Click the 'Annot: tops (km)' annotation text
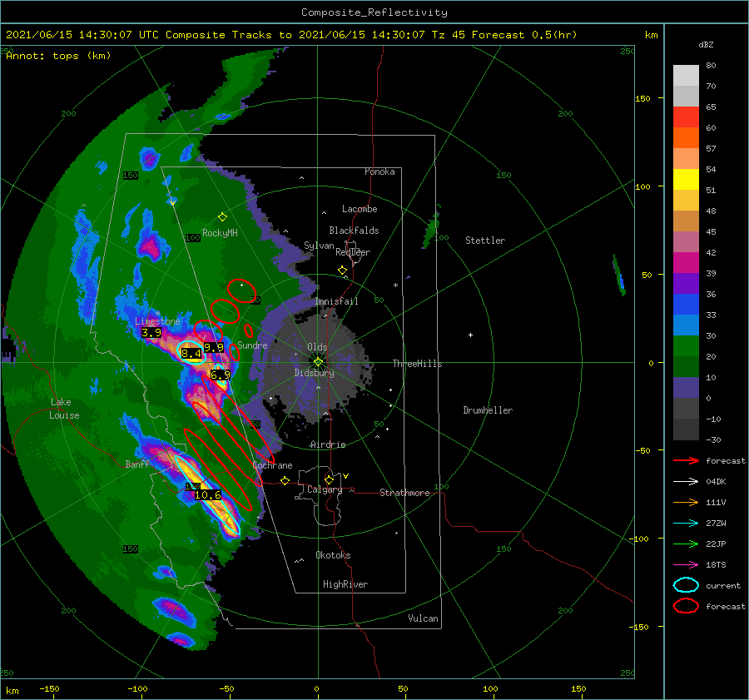This screenshot has width=749, height=700. pyautogui.click(x=58, y=56)
